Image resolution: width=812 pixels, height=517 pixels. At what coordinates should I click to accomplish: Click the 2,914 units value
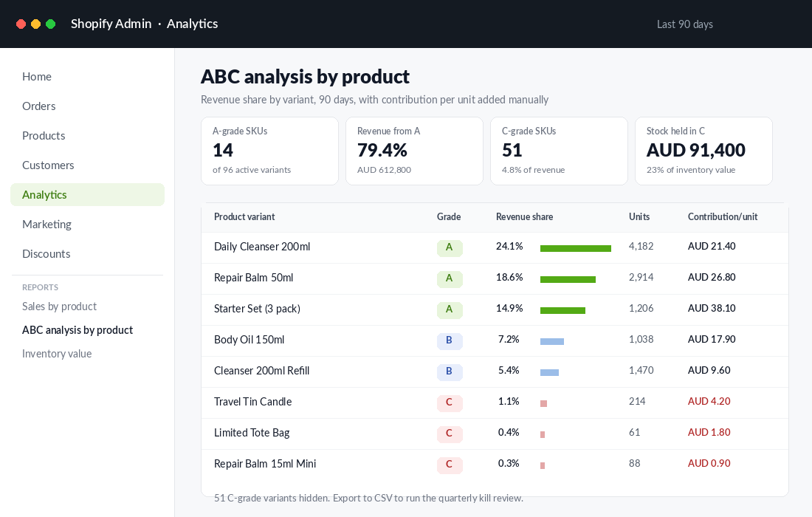pos(641,278)
